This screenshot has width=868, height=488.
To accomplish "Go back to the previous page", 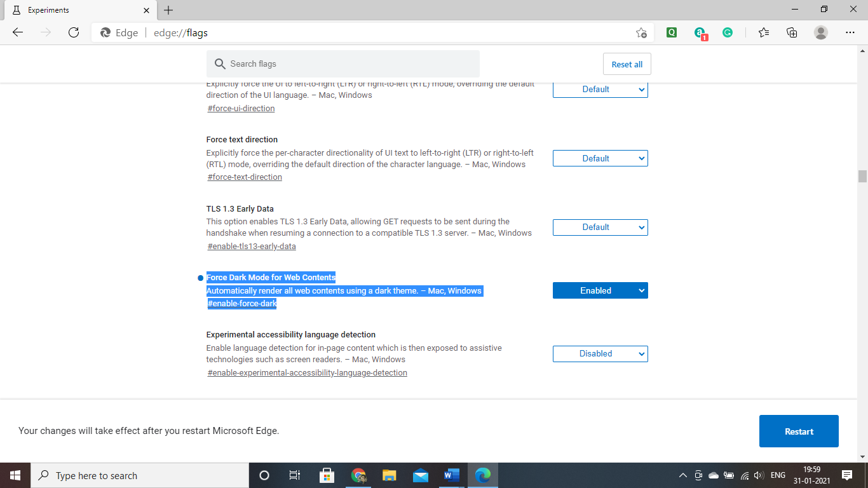I will pos(18,32).
